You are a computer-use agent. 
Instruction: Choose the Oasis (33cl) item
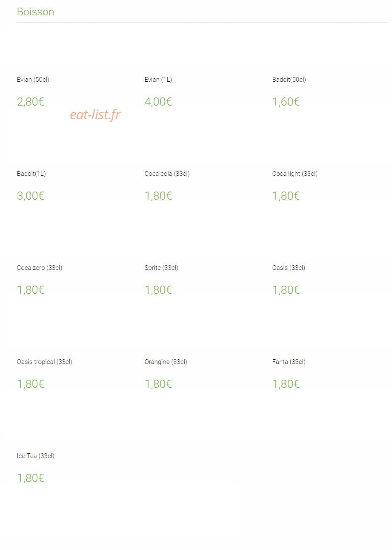(x=289, y=268)
